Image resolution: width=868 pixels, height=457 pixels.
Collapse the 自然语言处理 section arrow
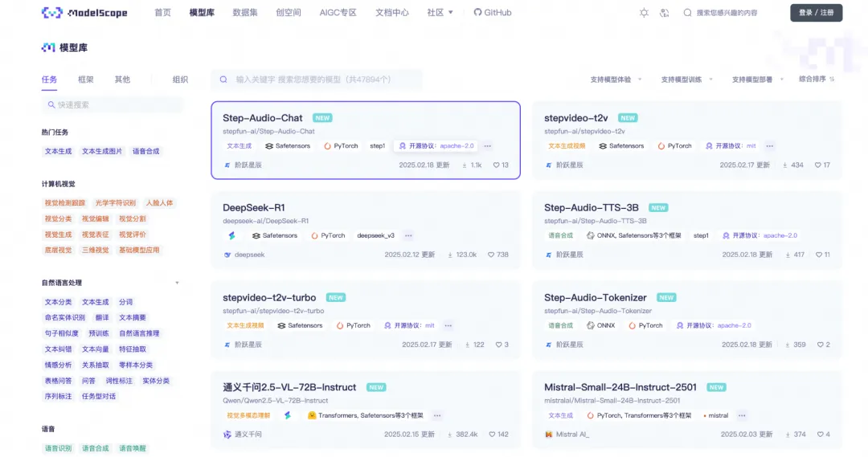177,283
